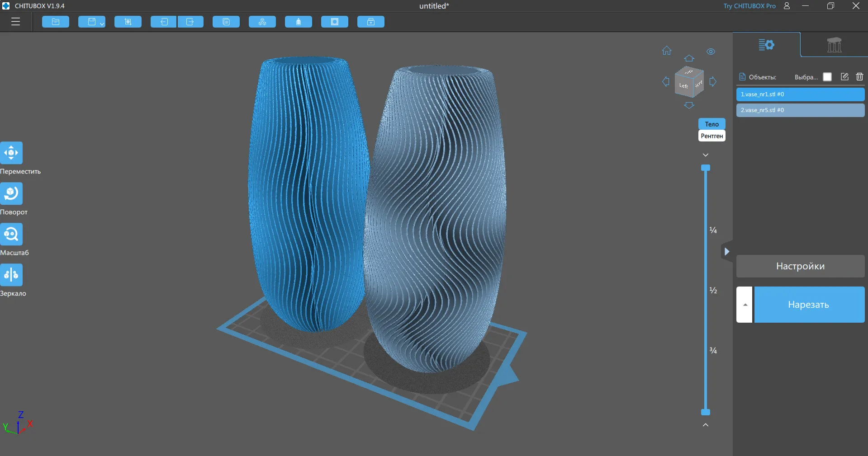Click the hollow model bottle icon

click(298, 22)
